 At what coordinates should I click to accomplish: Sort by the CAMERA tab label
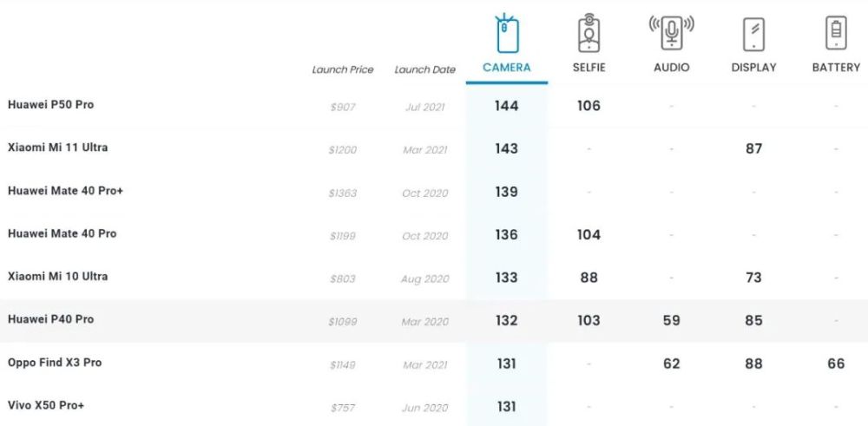[x=507, y=68]
